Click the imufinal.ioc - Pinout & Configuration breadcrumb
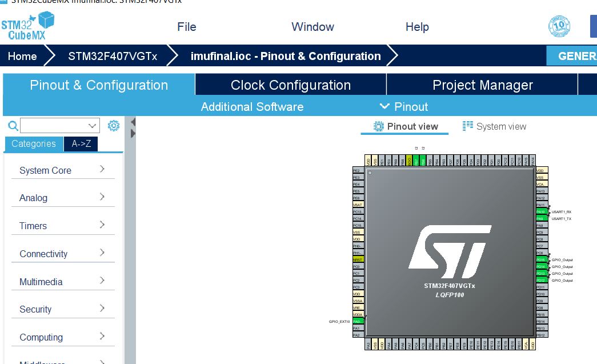 coord(286,56)
